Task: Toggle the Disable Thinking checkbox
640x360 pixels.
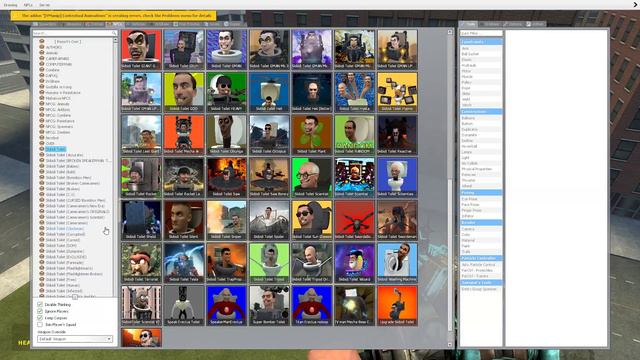Action: click(x=40, y=304)
